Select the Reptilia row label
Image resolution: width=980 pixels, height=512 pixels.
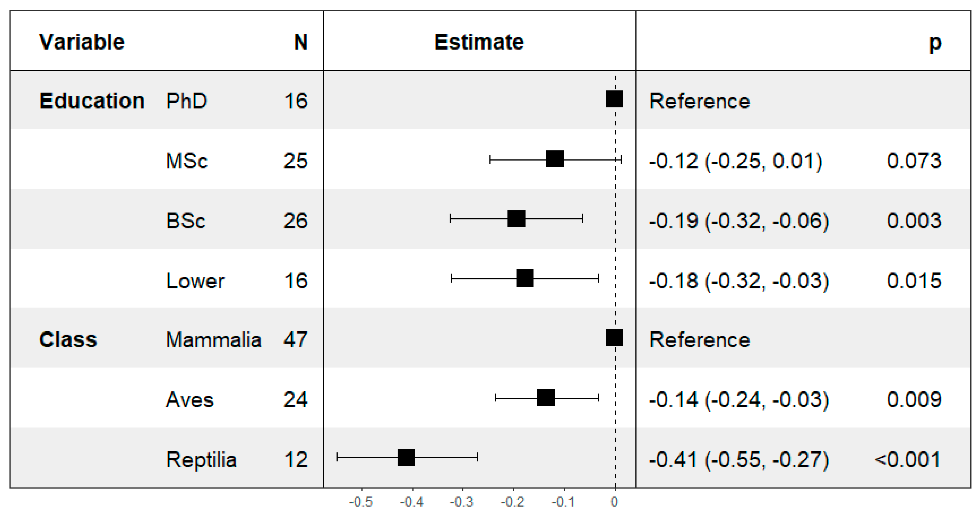[201, 460]
